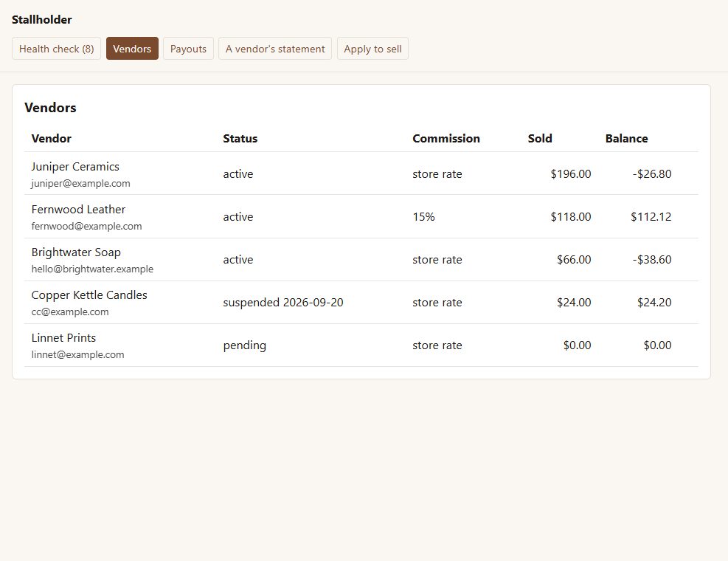Click the $66.00 sold amount

(x=574, y=259)
